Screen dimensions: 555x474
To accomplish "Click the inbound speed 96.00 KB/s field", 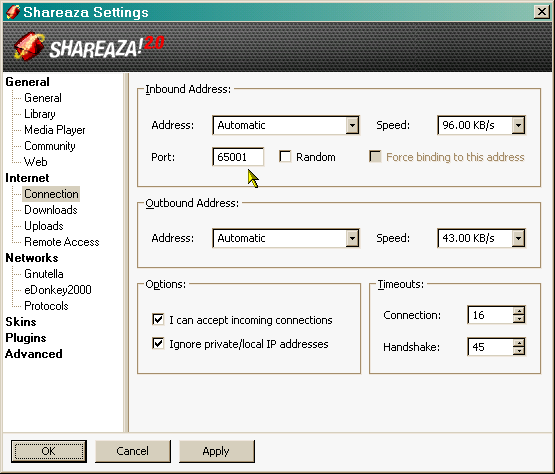I will coord(481,125).
